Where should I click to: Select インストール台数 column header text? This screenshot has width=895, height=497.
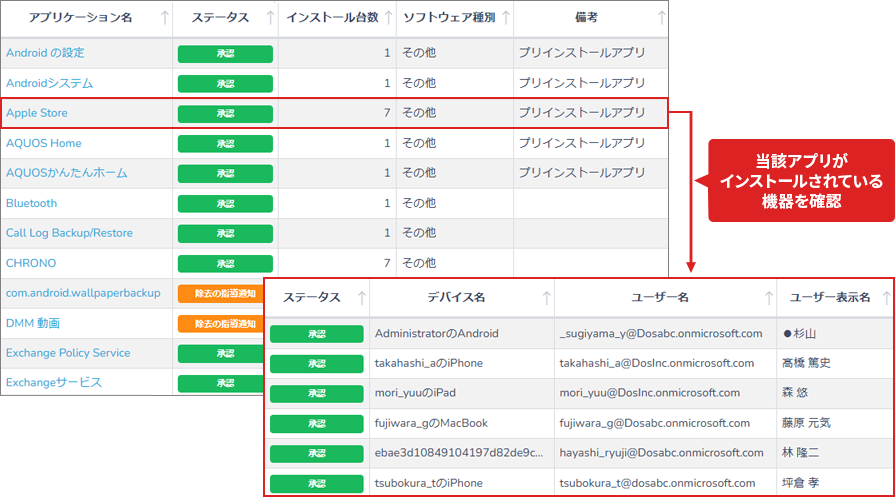(x=332, y=18)
